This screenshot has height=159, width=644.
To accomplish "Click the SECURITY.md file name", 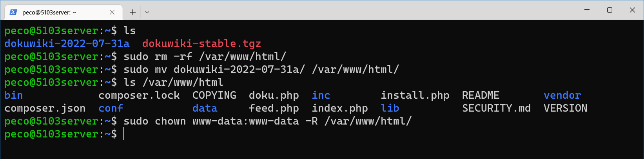I will (x=496, y=108).
